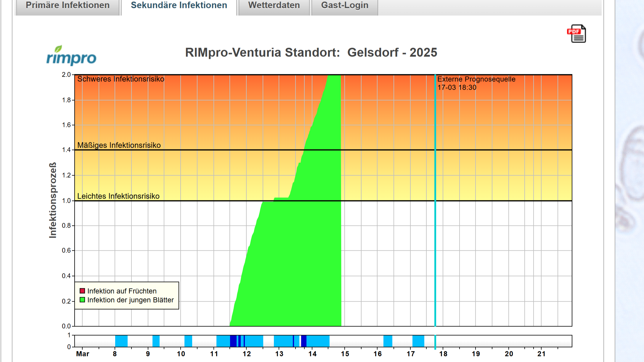The width and height of the screenshot is (644, 362).
Task: Click date 18 on the time axis
Action: click(443, 354)
